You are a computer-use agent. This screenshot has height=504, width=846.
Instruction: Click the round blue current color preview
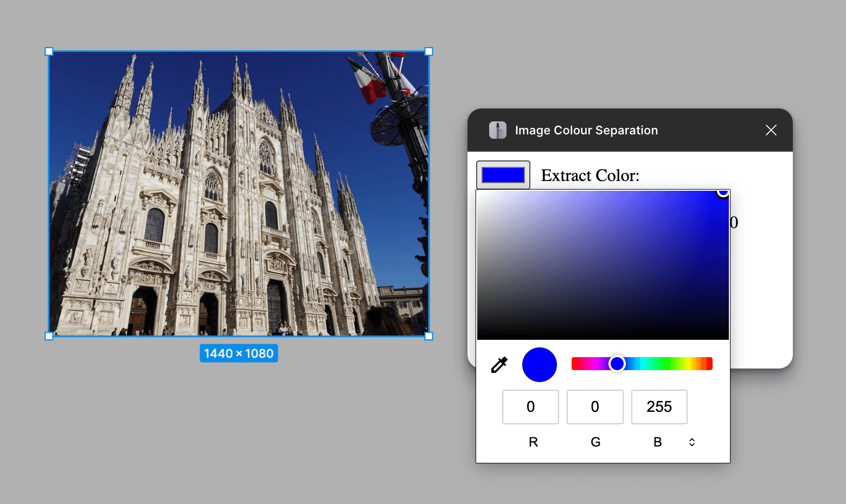pos(540,365)
